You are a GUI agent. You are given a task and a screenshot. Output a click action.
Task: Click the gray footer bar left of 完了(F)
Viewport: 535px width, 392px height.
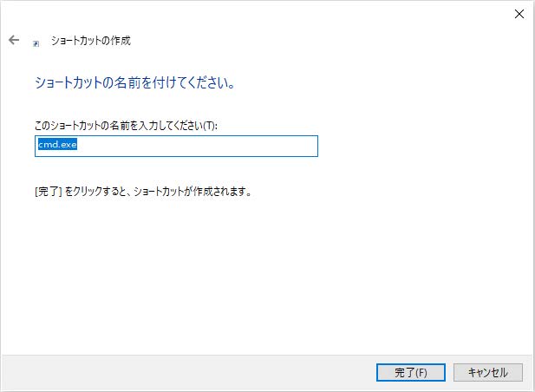tap(187, 373)
